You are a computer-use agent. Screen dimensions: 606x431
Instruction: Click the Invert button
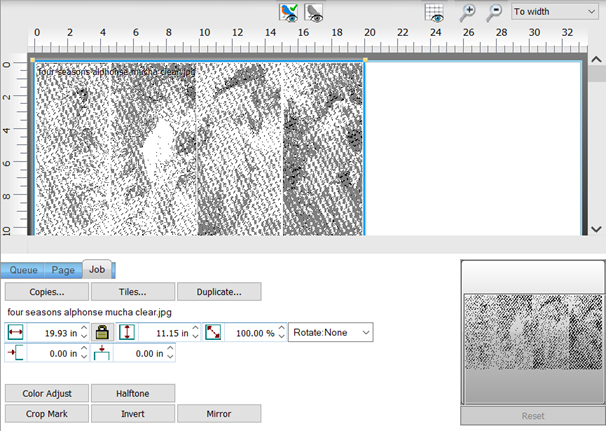pos(133,414)
